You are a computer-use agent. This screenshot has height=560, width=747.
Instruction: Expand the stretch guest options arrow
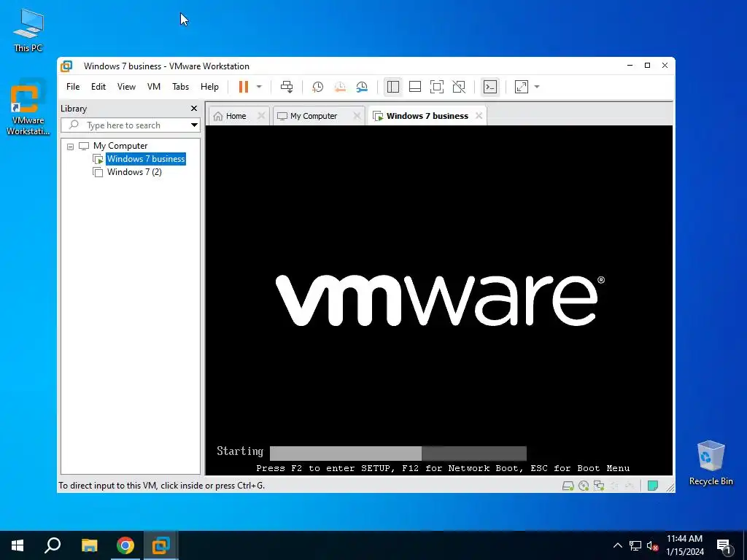(x=537, y=87)
